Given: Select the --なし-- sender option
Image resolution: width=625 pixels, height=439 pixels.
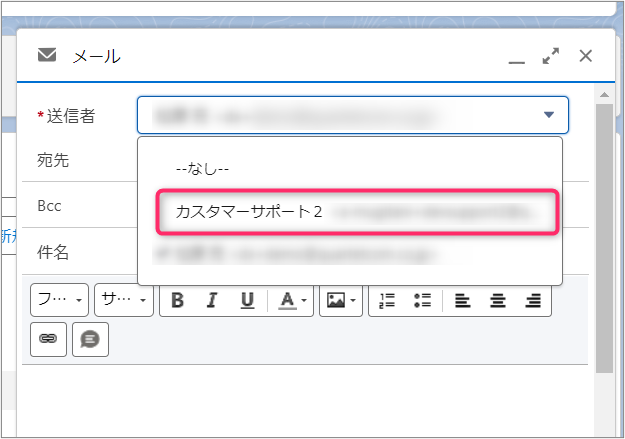Looking at the screenshot, I should 203,169.
